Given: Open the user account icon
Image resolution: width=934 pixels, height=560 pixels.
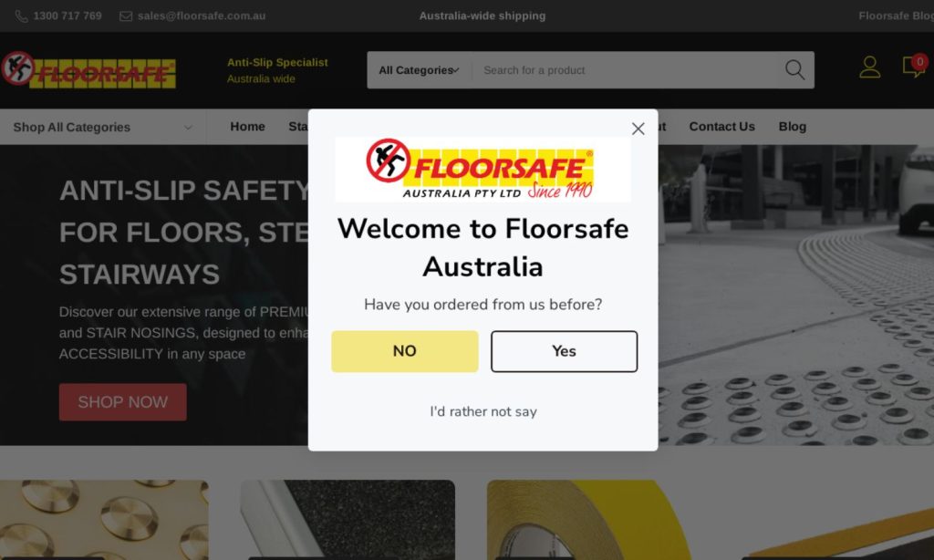Looking at the screenshot, I should coord(869,67).
